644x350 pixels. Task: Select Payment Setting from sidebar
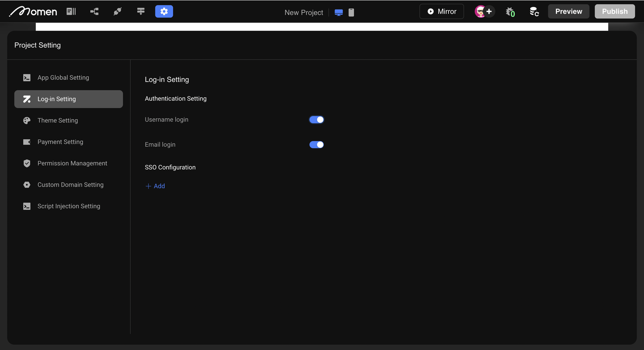(60, 142)
